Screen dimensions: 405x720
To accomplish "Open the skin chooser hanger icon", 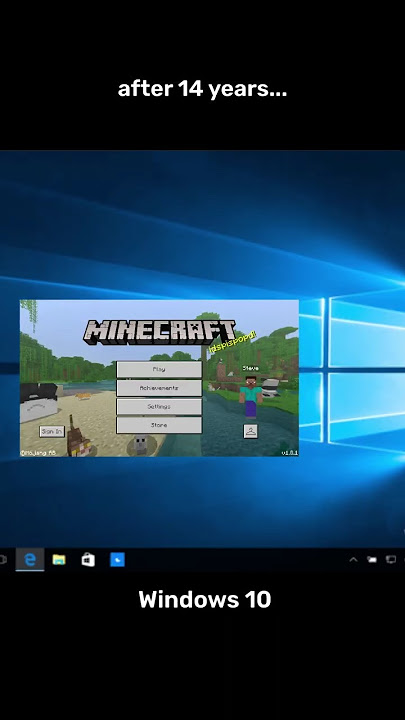I will [250, 431].
